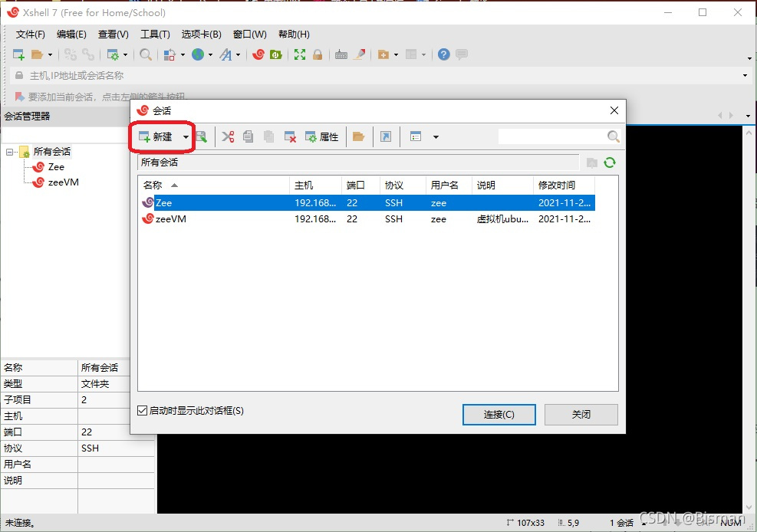
Task: Click the padlock lock-screen icon
Action: pyautogui.click(x=318, y=54)
